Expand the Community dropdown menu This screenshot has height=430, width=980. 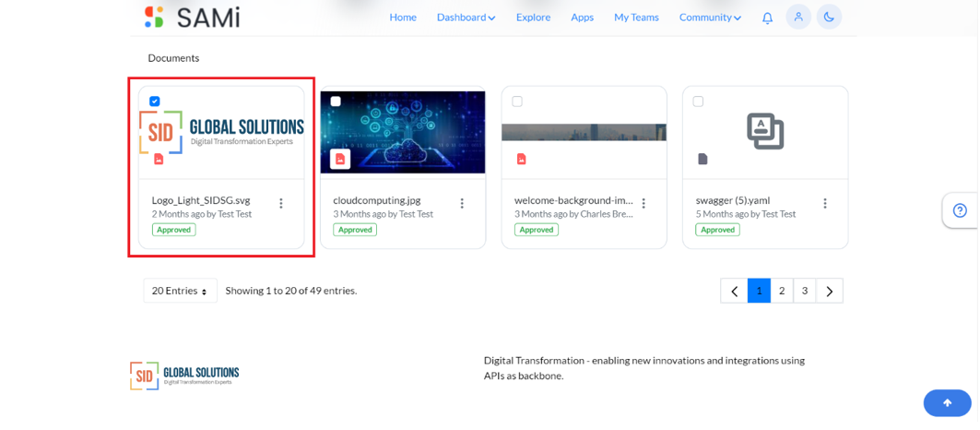click(710, 18)
